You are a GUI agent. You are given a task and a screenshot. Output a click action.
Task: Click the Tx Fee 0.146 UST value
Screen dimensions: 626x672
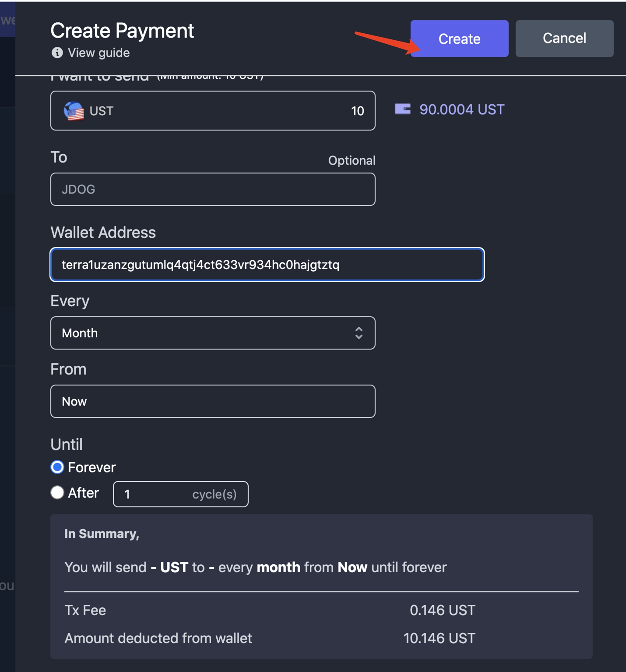coord(442,610)
